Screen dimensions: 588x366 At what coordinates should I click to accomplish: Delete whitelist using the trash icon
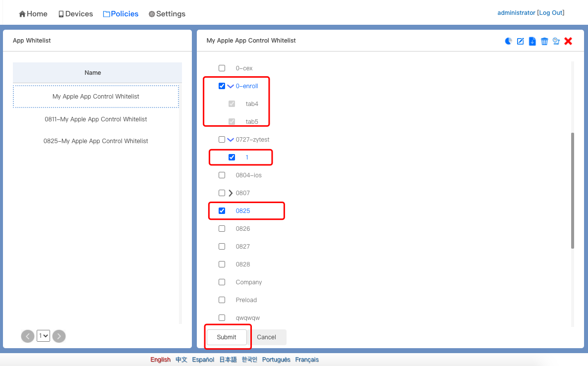coord(544,41)
